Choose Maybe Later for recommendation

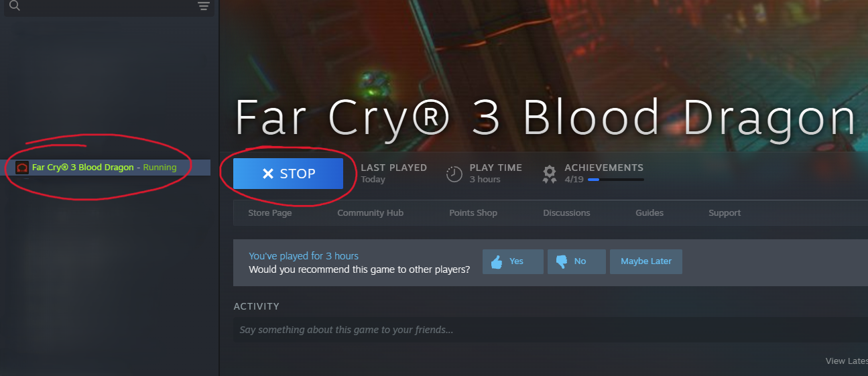click(x=645, y=261)
